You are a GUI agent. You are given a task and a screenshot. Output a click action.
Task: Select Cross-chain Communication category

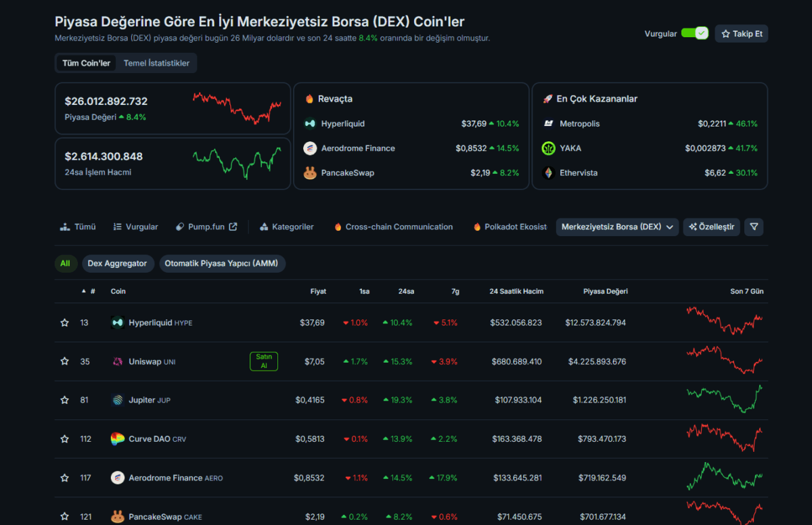[x=393, y=227]
